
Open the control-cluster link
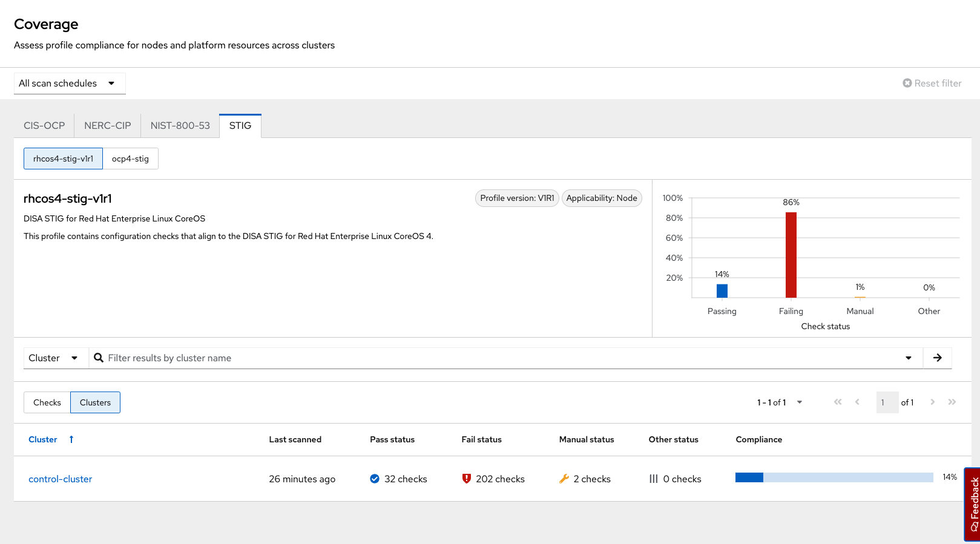click(x=61, y=479)
